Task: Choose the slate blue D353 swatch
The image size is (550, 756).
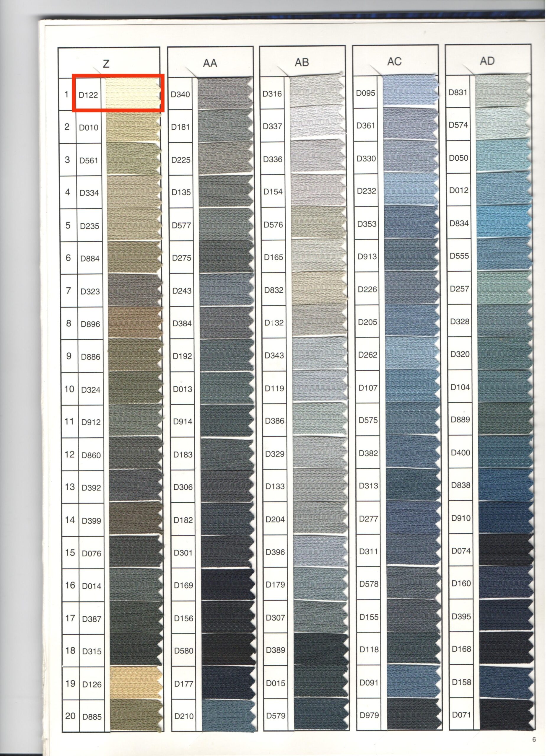Action: click(411, 222)
